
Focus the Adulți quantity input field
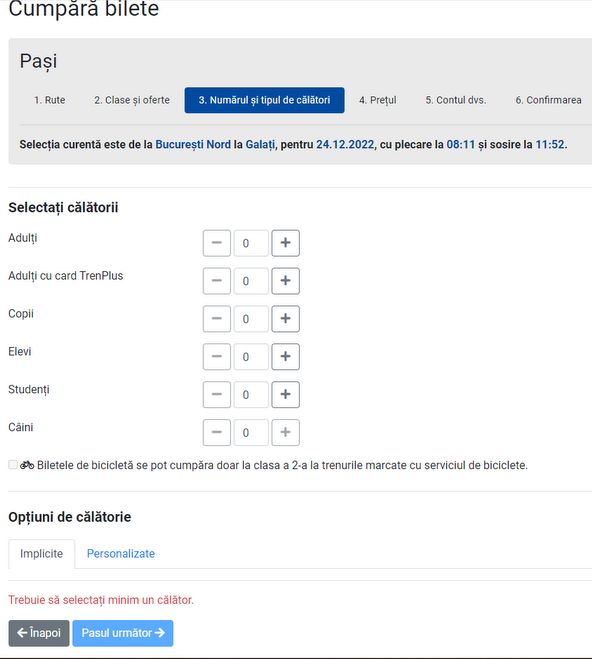[x=251, y=243]
